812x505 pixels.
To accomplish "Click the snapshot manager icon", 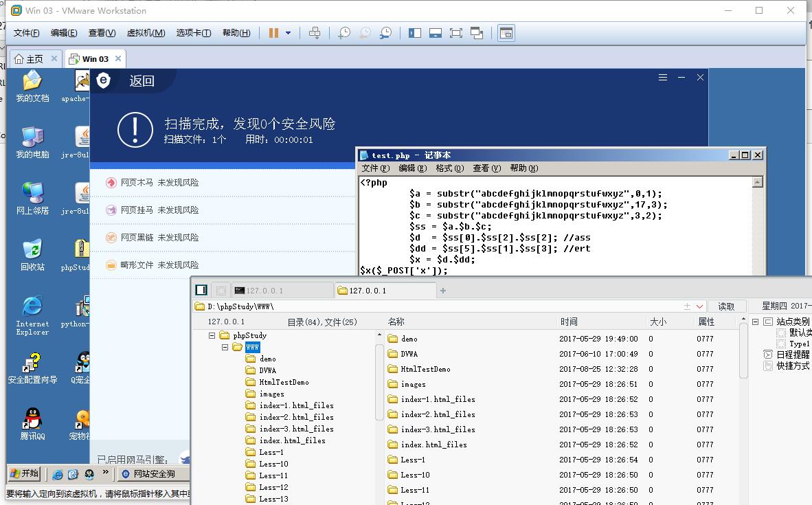I will [386, 33].
